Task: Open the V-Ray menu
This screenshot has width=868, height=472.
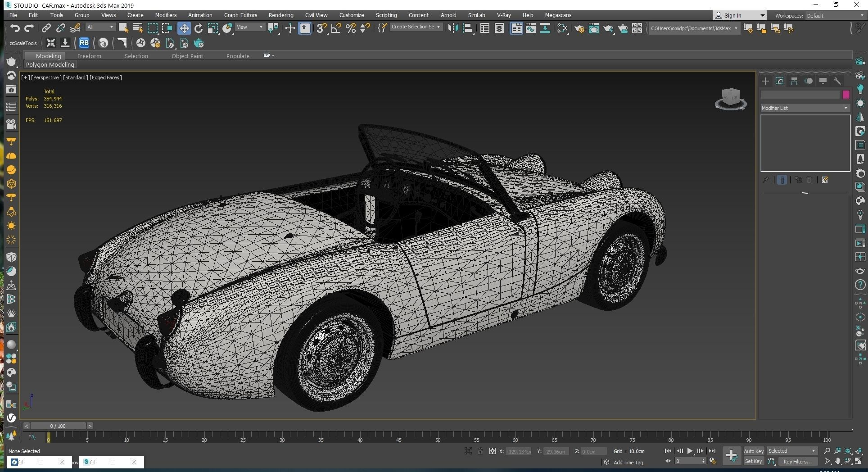Action: (x=504, y=15)
